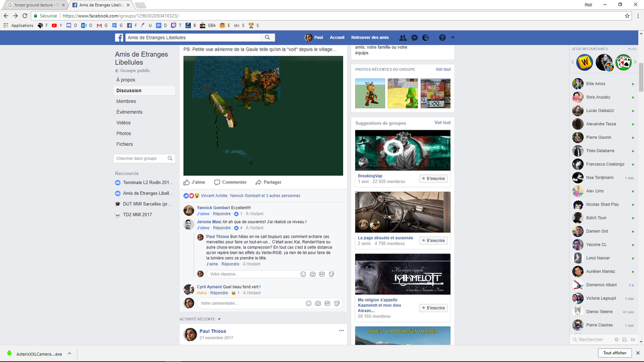Open the YouTube bookmark icon
This screenshot has height=362, width=644.
click(54, 25)
